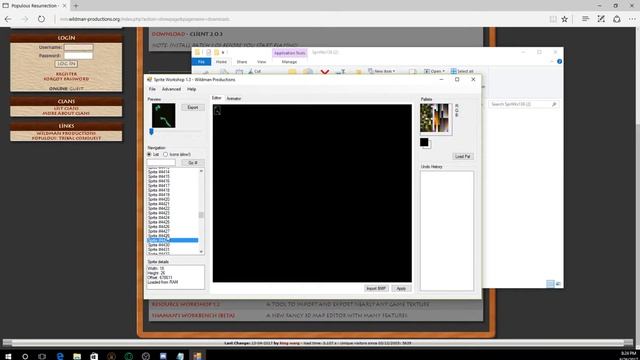Click the Apply button
The height and width of the screenshot is (360, 640).
401,288
